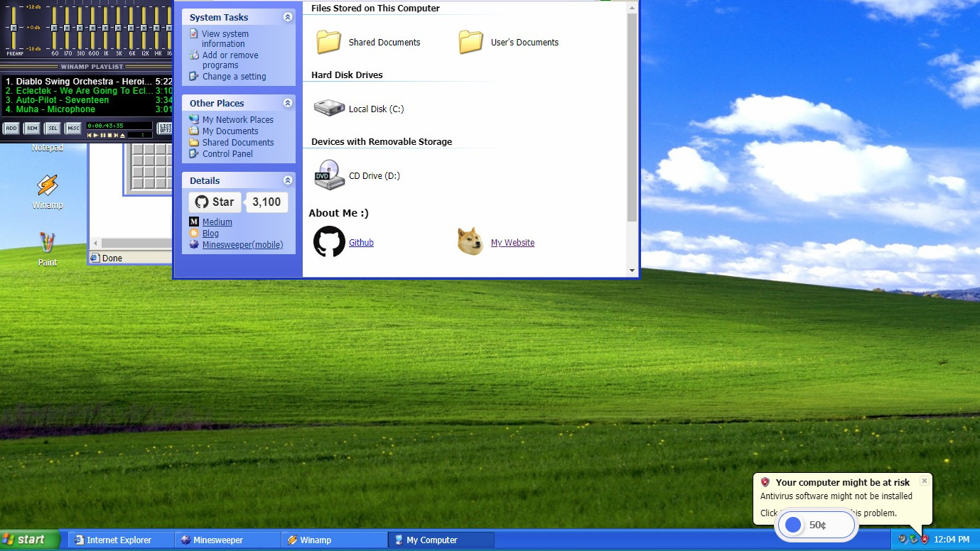This screenshot has height=551, width=980.
Task: Open the Blog link in Details
Action: (210, 233)
